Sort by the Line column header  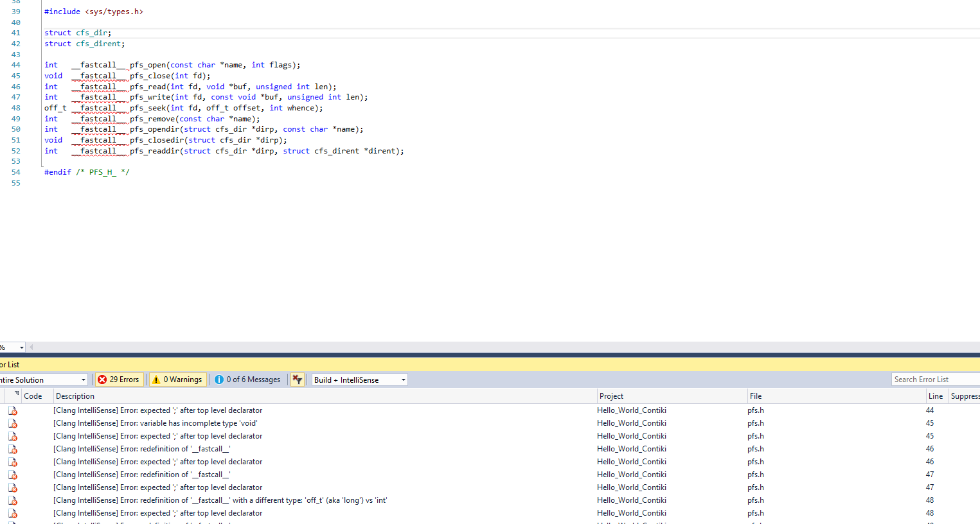tap(936, 396)
